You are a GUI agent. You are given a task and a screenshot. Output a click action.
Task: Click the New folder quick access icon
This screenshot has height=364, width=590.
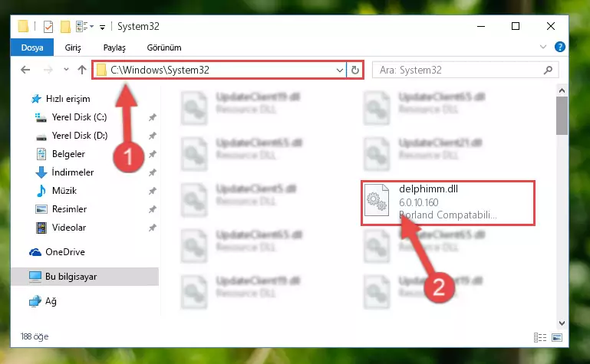65,27
